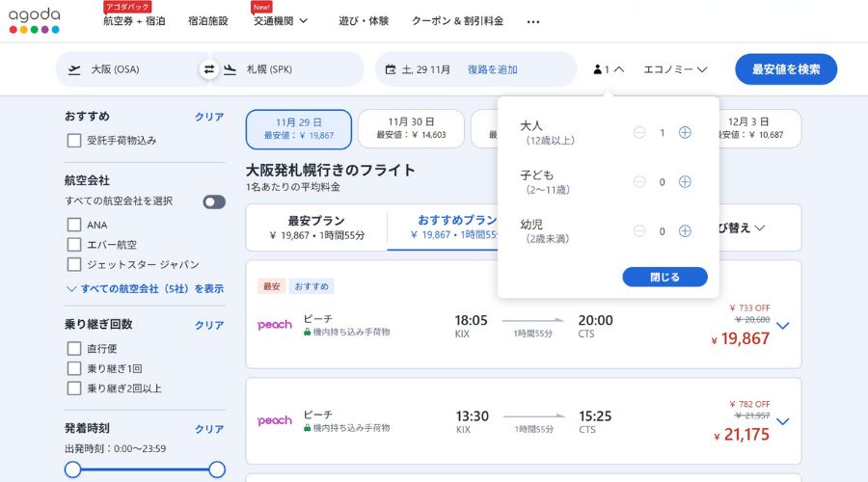Check 受託手荷物込み filter
Image resolution: width=868 pixels, height=482 pixels.
[x=74, y=141]
